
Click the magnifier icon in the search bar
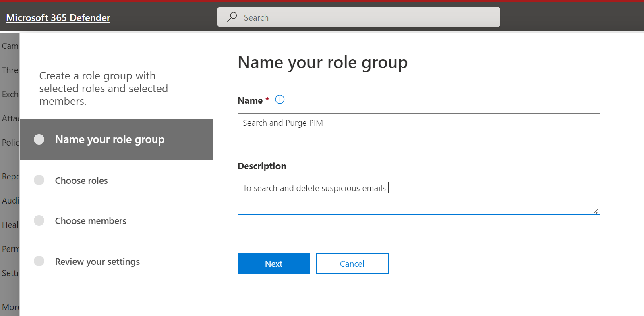pos(232,17)
